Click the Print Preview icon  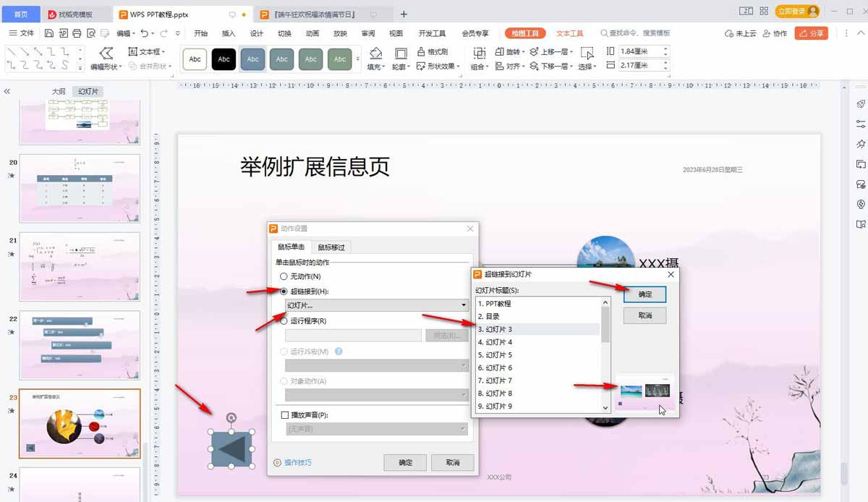pos(90,33)
